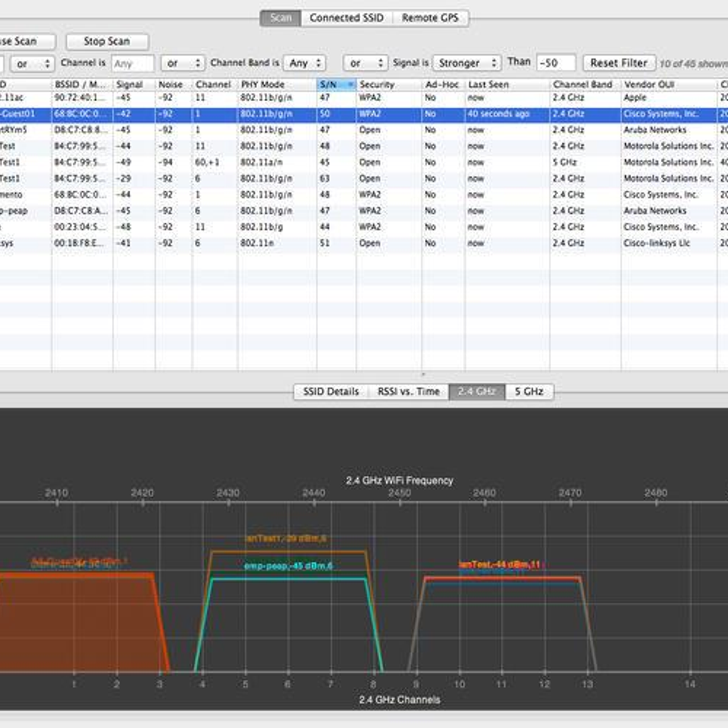Click the Than -50 value field

coord(556,63)
